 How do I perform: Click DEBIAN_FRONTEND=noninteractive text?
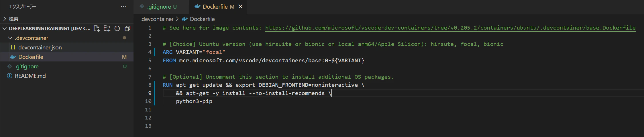(x=308, y=85)
